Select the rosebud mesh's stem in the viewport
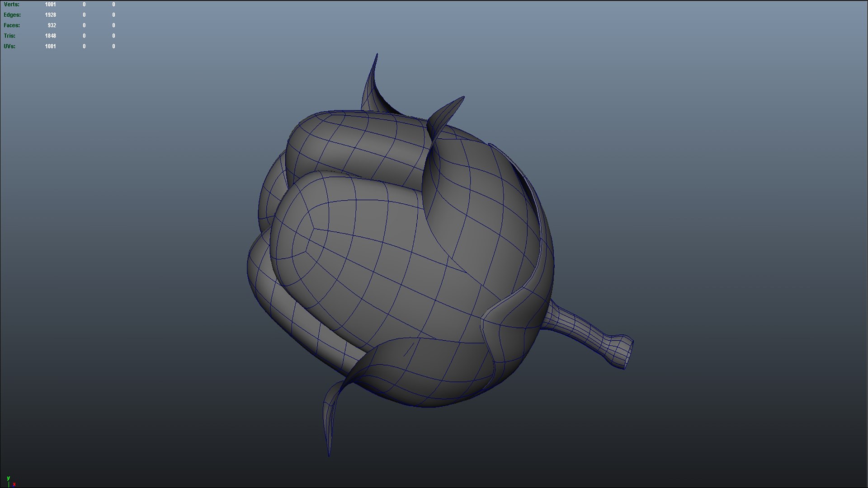Image resolution: width=868 pixels, height=488 pixels. coord(588,333)
